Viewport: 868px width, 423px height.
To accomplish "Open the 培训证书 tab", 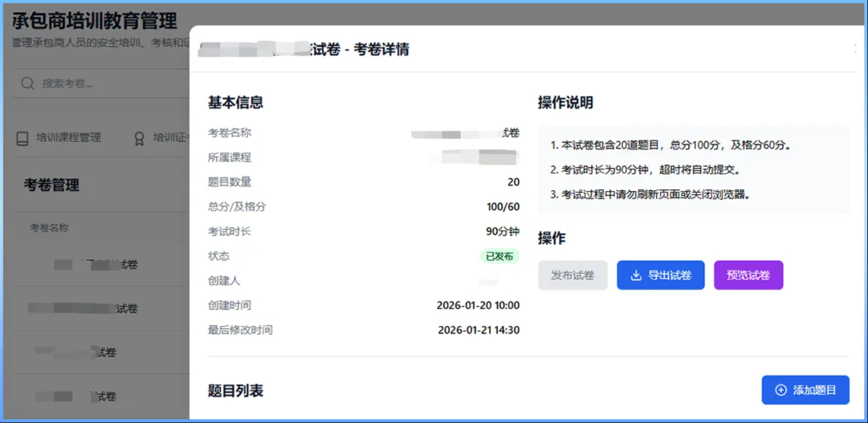I will [164, 138].
